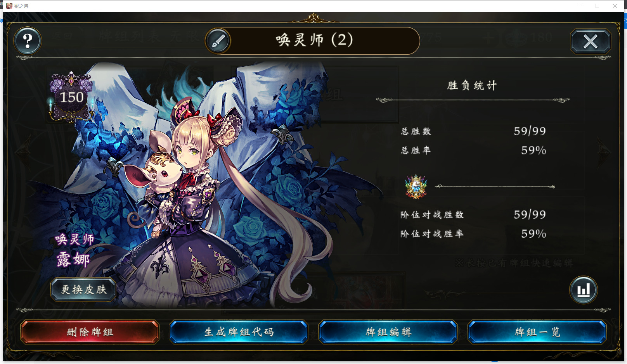Click the 更换皮肤 button
Image resolution: width=627 pixels, height=364 pixels.
[x=83, y=290]
